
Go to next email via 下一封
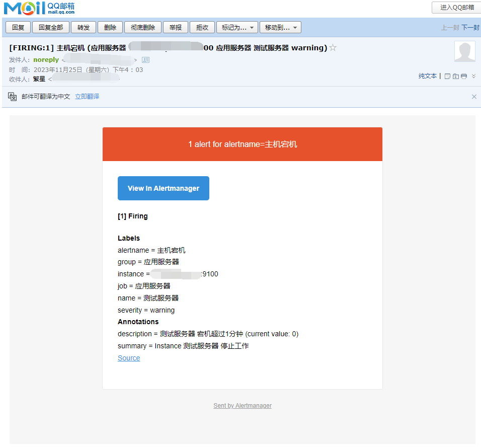[x=470, y=28]
